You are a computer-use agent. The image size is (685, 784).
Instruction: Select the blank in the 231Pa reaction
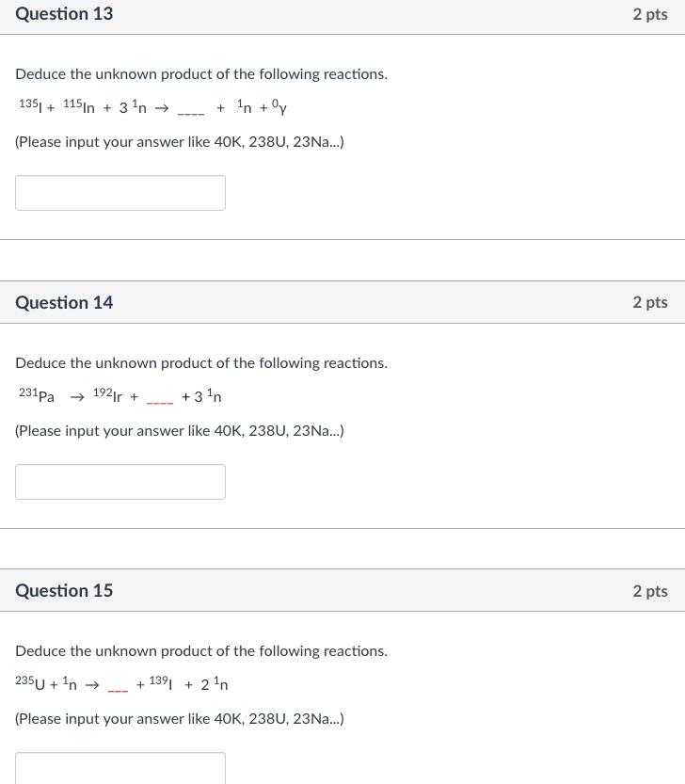(160, 397)
